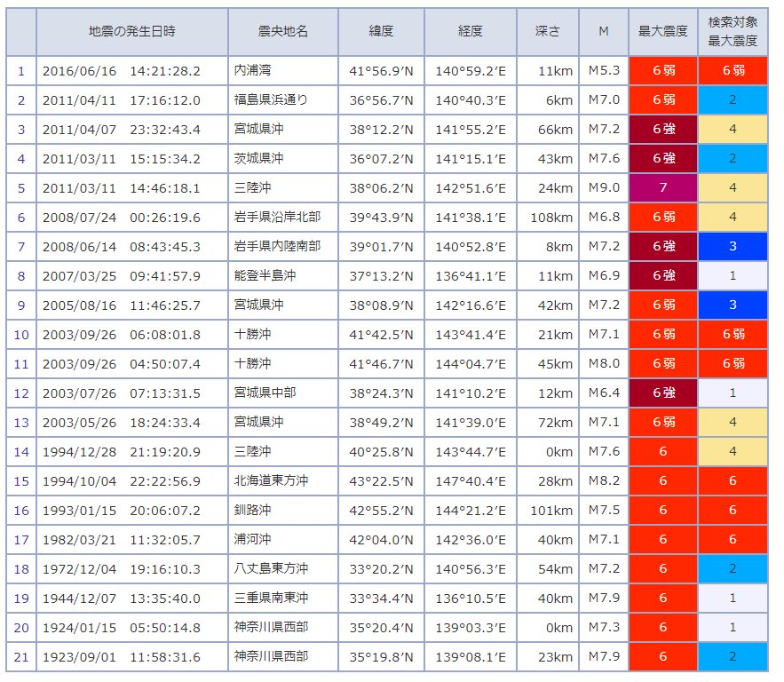Select the date 1924/01/15 05:50:14.8
The width and height of the screenshot is (784, 682).
122,628
